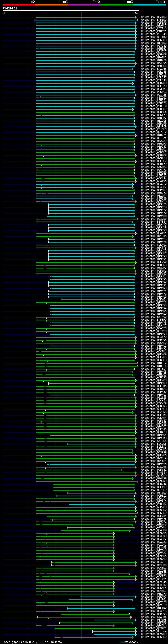Select the UniRef100_C8CK30 label
Image resolution: width=168 pixels, height=644 pixels.
(154, 400)
